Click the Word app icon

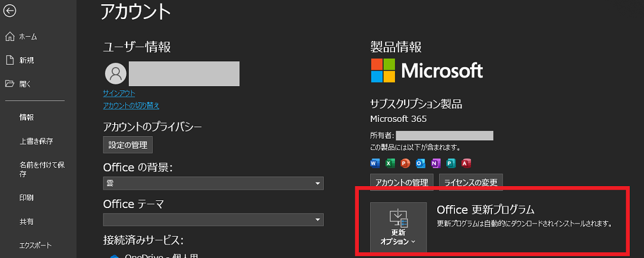click(375, 163)
